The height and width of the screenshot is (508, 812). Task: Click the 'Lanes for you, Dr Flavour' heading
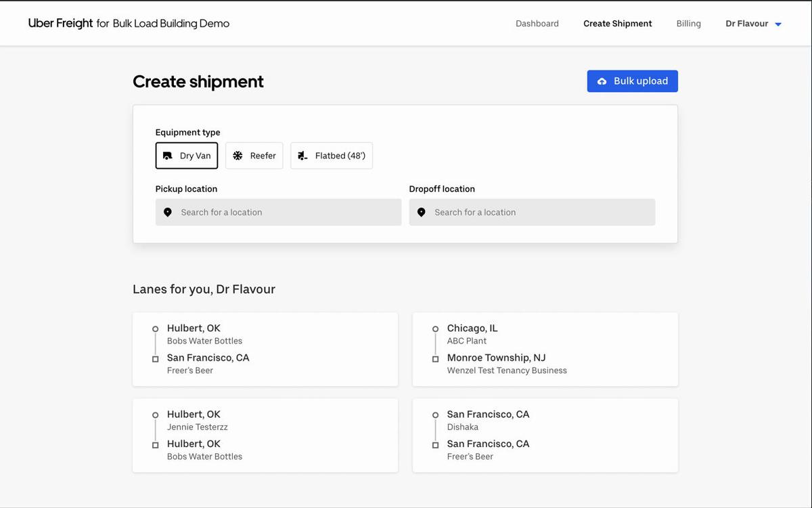pyautogui.click(x=204, y=289)
